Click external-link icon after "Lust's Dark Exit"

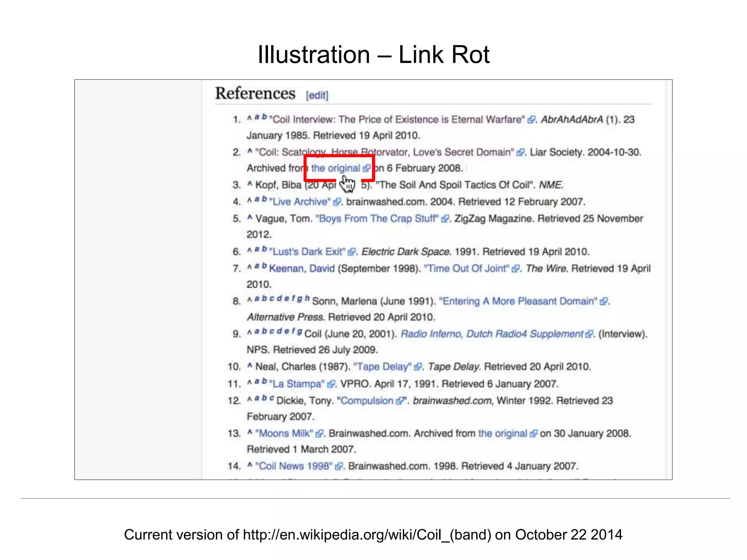tap(352, 252)
